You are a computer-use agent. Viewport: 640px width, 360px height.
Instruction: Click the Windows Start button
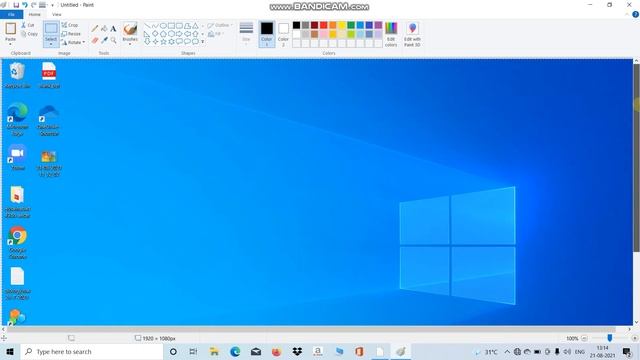(x=10, y=351)
